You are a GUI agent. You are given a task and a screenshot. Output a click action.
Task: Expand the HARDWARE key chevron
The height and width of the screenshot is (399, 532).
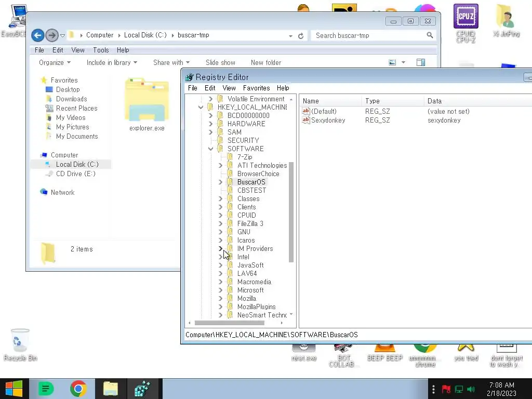tap(210, 124)
